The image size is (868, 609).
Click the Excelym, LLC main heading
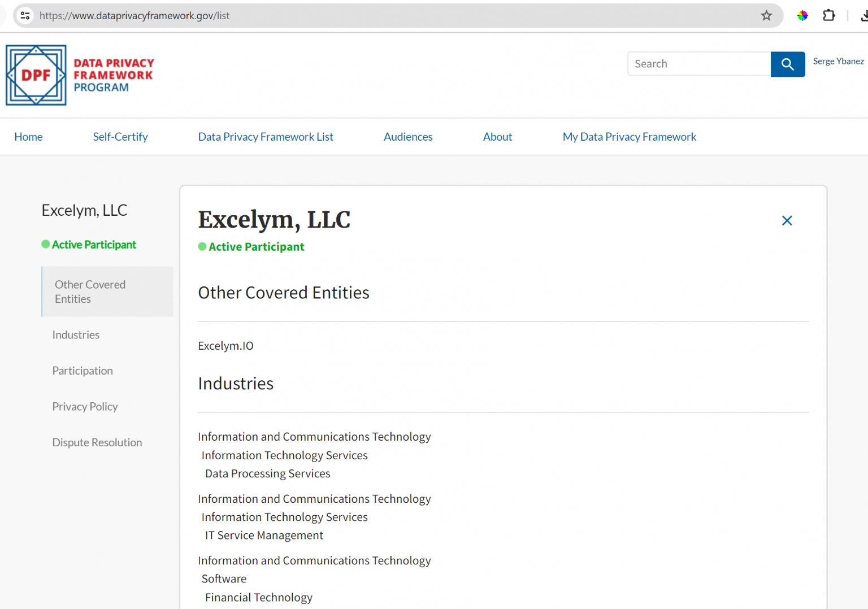274,220
